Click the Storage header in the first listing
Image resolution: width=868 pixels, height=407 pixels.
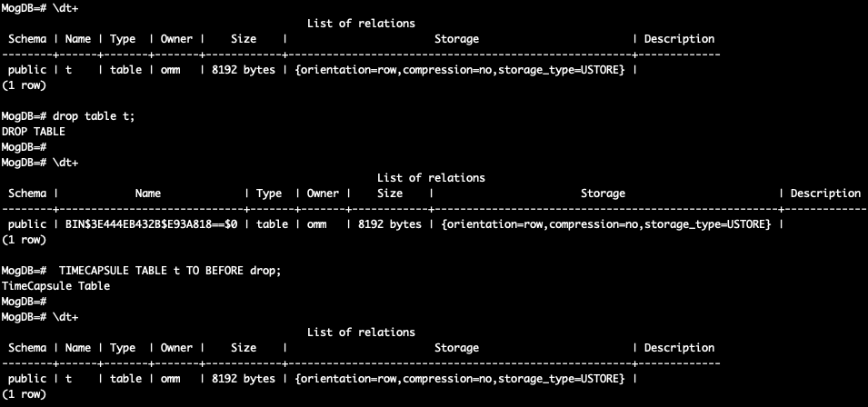456,39
